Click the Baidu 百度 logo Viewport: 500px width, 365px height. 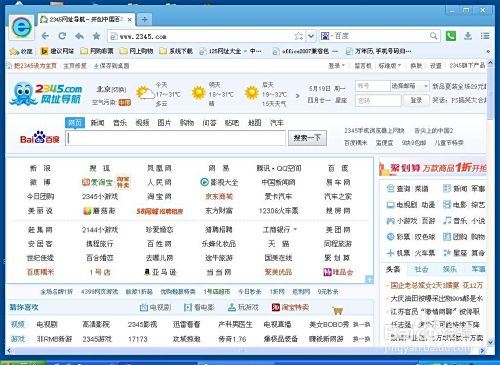40,138
